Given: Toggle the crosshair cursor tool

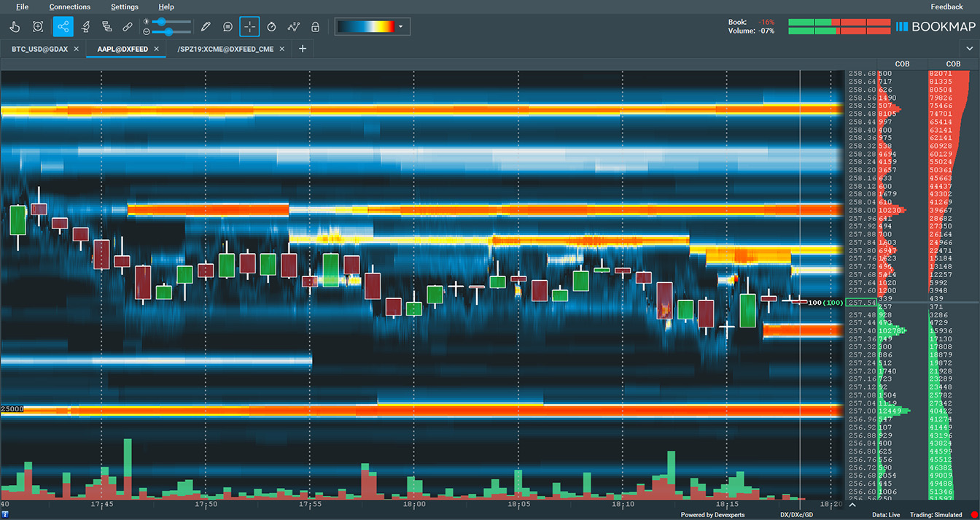Looking at the screenshot, I should pos(249,27).
